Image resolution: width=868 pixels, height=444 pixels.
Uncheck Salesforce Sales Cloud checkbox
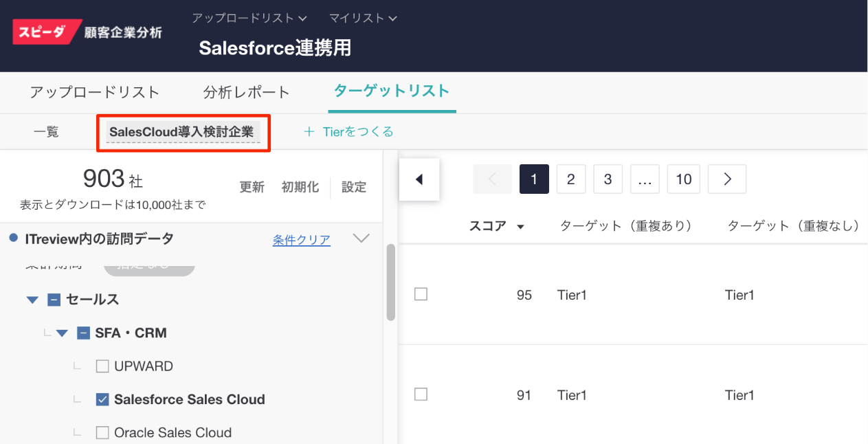click(102, 399)
